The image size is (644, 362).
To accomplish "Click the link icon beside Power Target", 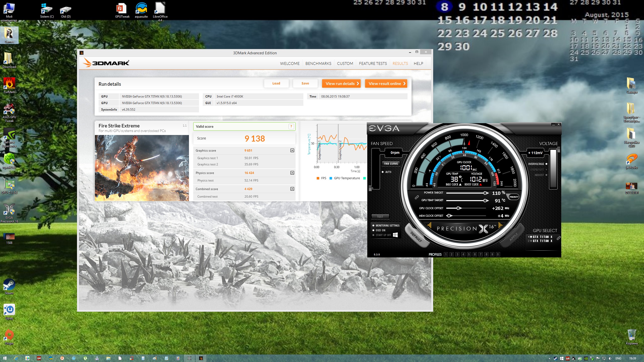I will [x=417, y=197].
